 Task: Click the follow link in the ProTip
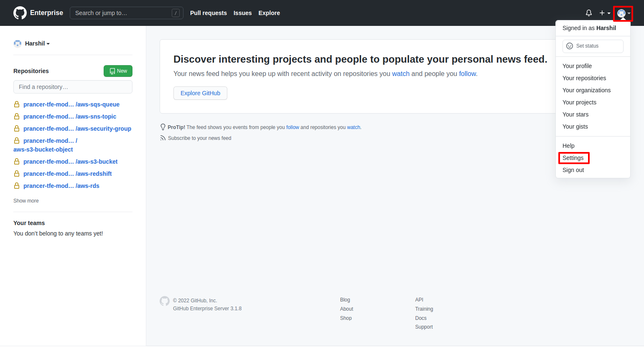pos(293,127)
